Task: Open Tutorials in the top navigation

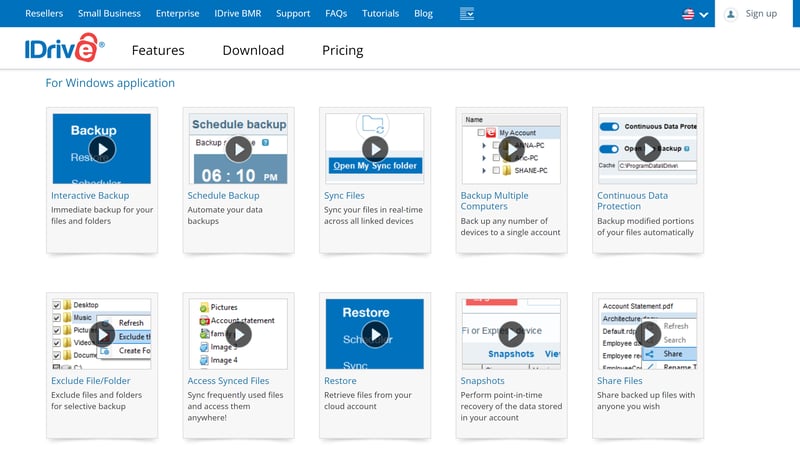Action: coord(380,14)
